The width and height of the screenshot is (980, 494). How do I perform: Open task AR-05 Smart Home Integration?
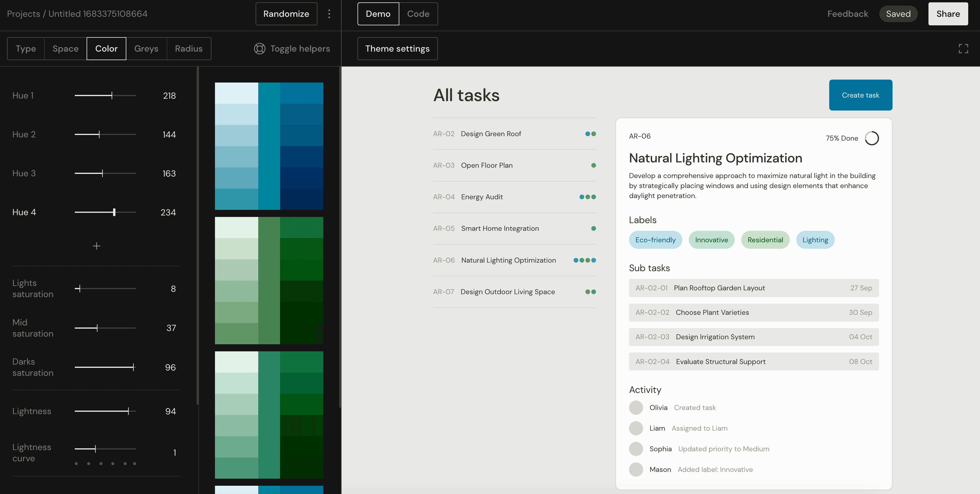pyautogui.click(x=514, y=228)
